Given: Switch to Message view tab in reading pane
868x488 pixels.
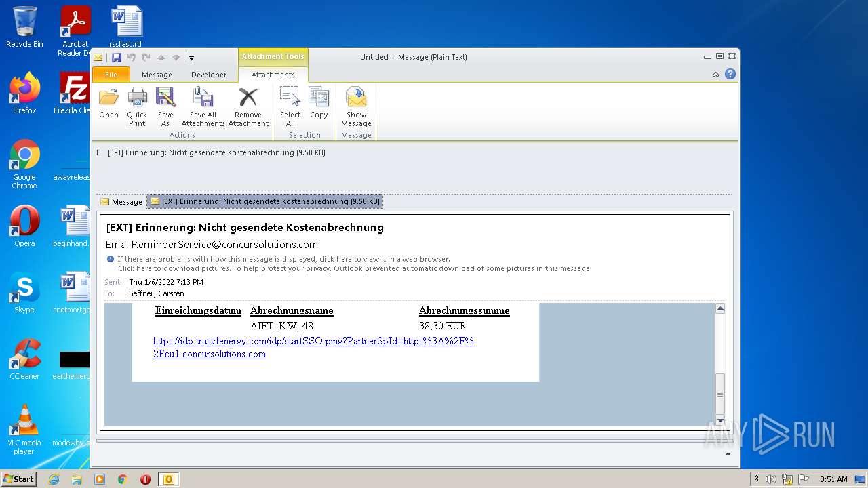Looking at the screenshot, I should 121,202.
